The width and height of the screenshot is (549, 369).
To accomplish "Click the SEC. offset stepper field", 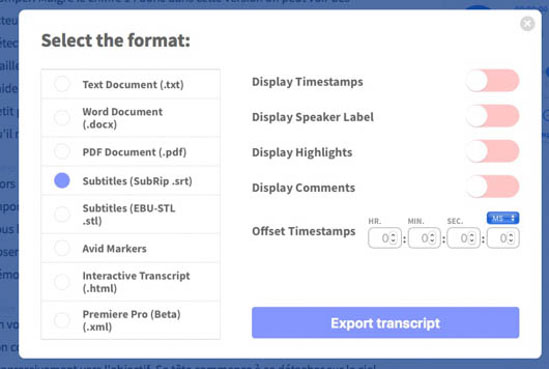I will [464, 238].
